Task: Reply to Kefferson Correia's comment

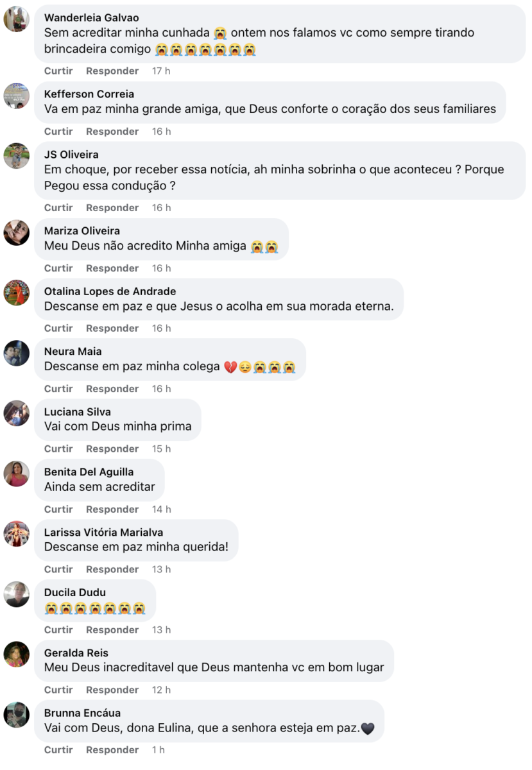Action: (112, 131)
